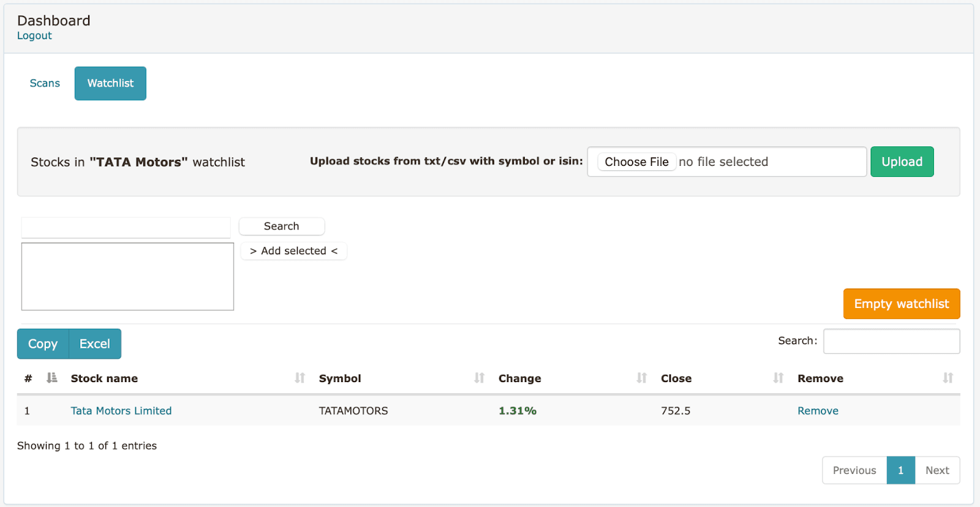Click the Change column sort icon
The width and height of the screenshot is (980, 507).
(x=641, y=378)
